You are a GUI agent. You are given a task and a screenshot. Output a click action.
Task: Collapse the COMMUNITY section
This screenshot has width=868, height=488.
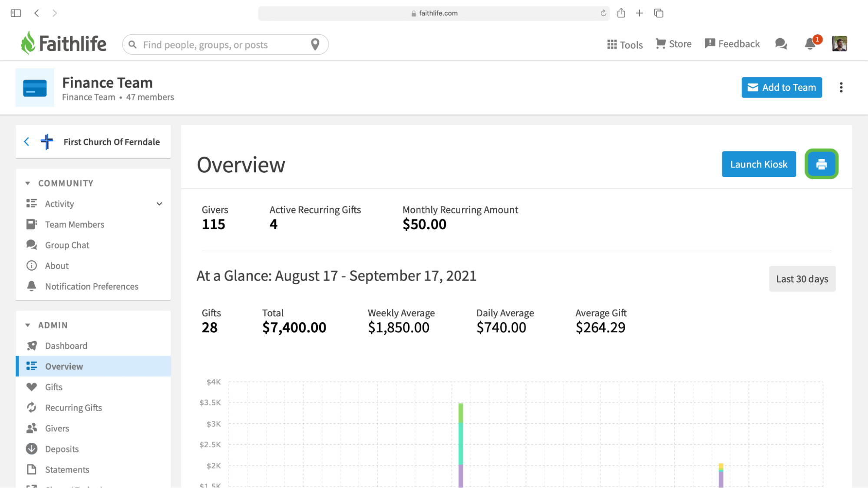(x=28, y=183)
